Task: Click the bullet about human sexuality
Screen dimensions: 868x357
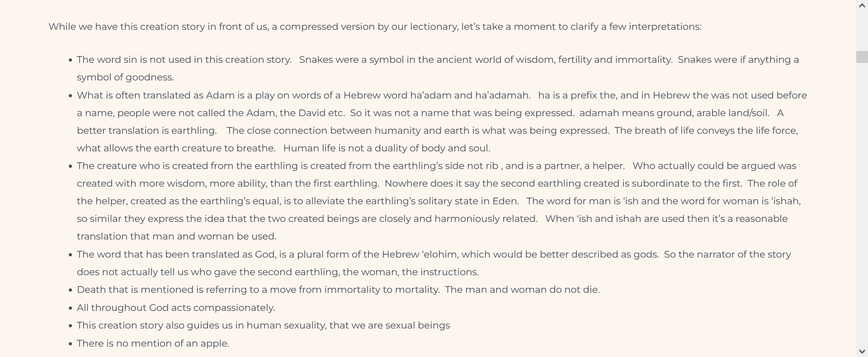Action: (263, 325)
